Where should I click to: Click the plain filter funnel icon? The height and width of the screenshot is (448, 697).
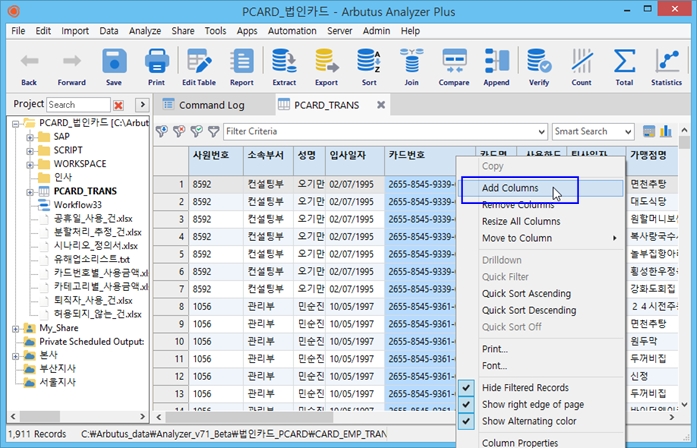214,131
